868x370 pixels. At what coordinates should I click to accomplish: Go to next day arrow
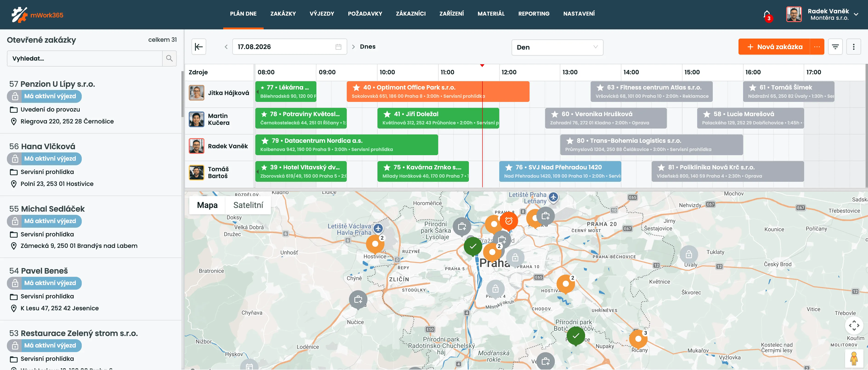pyautogui.click(x=353, y=47)
